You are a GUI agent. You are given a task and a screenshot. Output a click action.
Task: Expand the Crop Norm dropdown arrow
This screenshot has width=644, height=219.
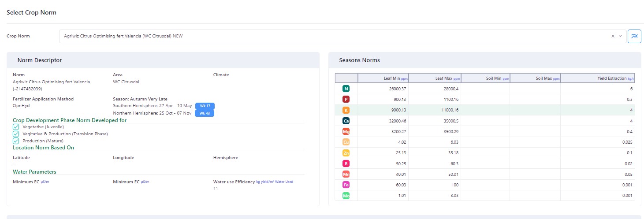(620, 36)
